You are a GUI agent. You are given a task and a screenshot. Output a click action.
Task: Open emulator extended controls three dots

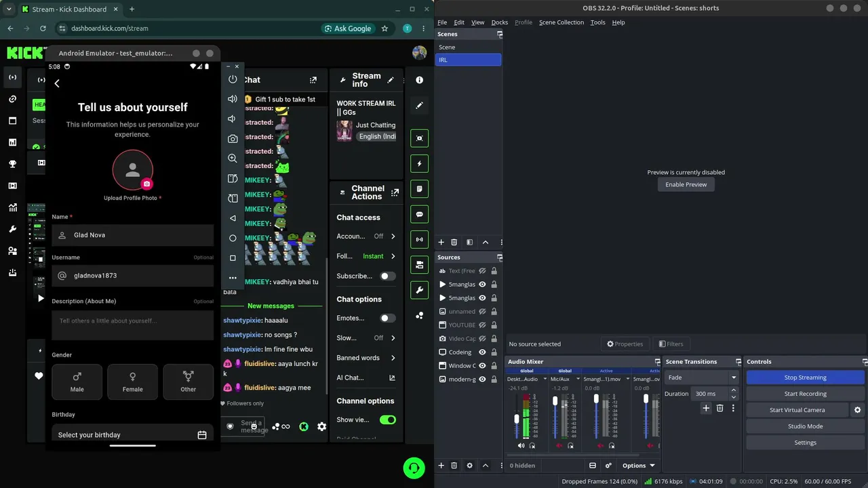coord(233,278)
